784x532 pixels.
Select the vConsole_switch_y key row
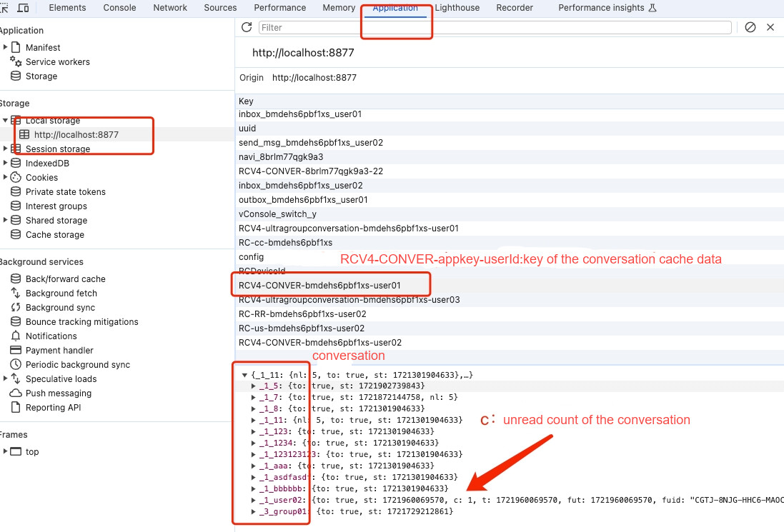(510, 214)
